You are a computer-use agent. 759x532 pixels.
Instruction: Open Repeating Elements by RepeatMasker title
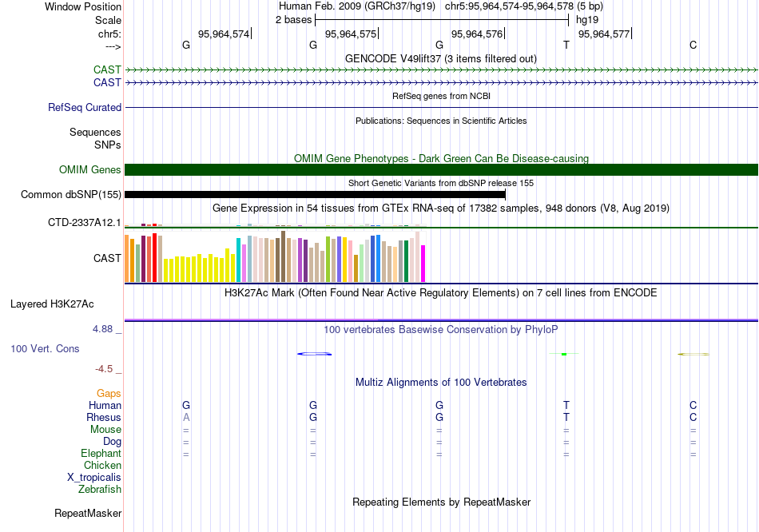[x=441, y=502]
